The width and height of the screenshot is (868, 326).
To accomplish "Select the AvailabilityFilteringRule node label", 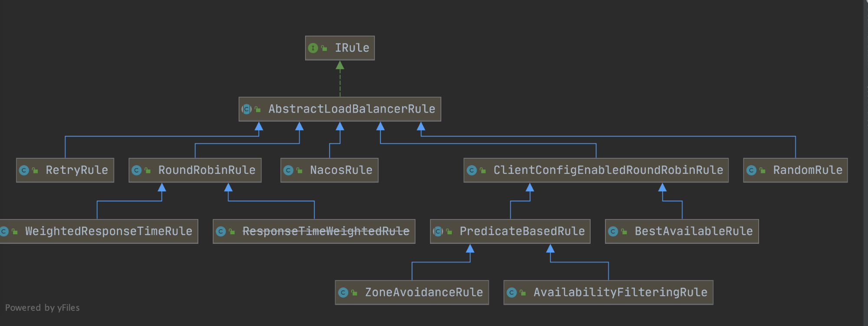I will [x=620, y=293].
